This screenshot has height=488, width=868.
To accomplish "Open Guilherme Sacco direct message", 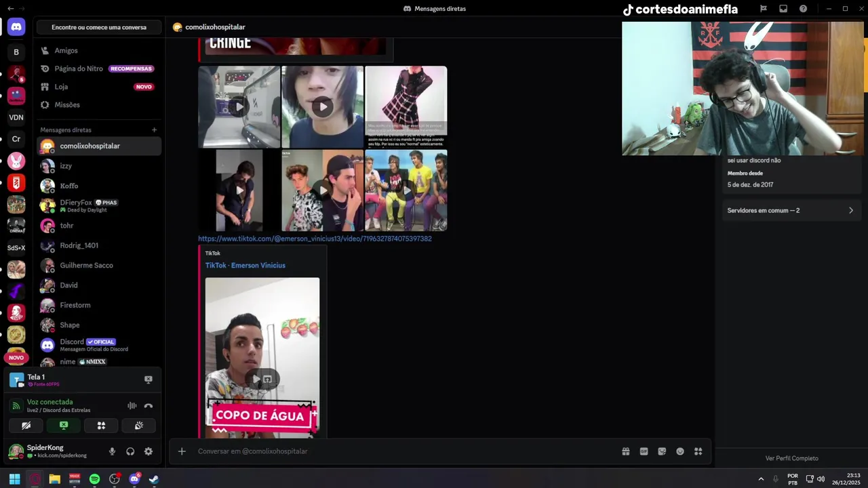I will (100, 265).
